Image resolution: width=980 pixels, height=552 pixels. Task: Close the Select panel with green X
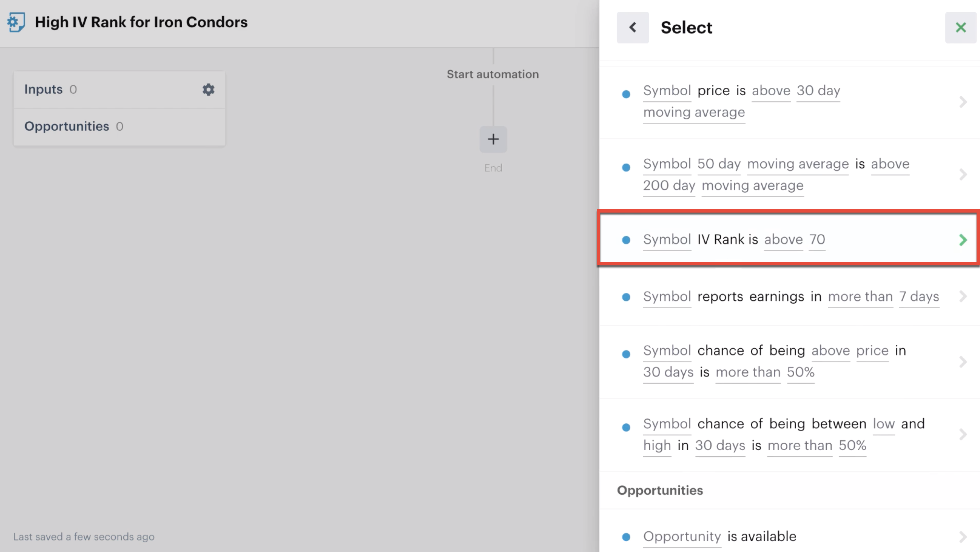960,27
